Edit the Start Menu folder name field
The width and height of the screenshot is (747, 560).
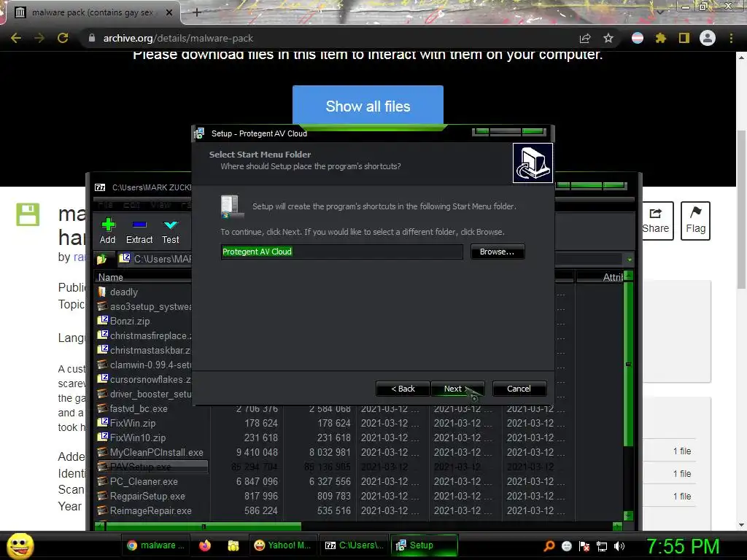coord(341,252)
